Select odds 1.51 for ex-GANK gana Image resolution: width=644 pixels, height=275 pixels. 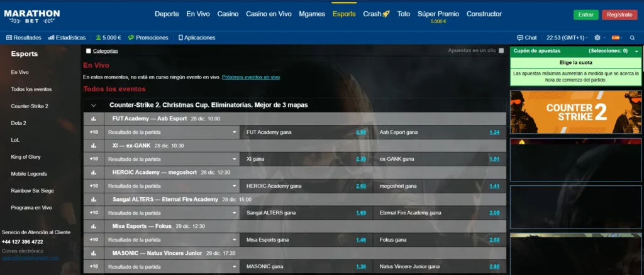pos(494,159)
